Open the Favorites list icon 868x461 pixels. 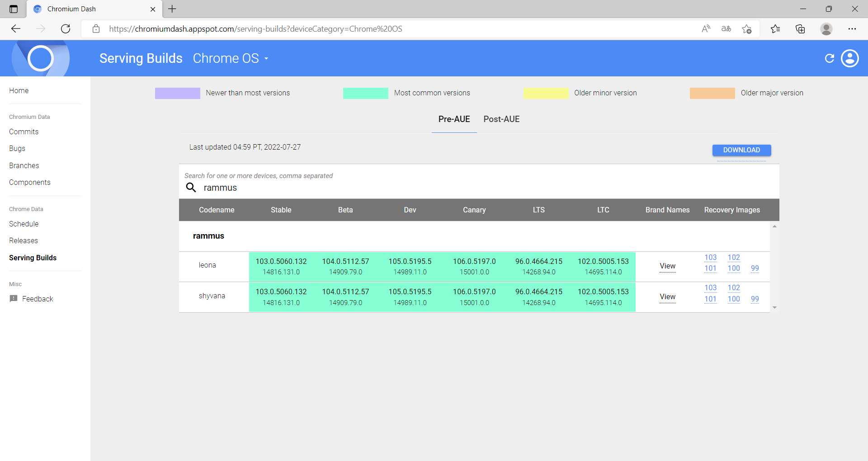775,29
